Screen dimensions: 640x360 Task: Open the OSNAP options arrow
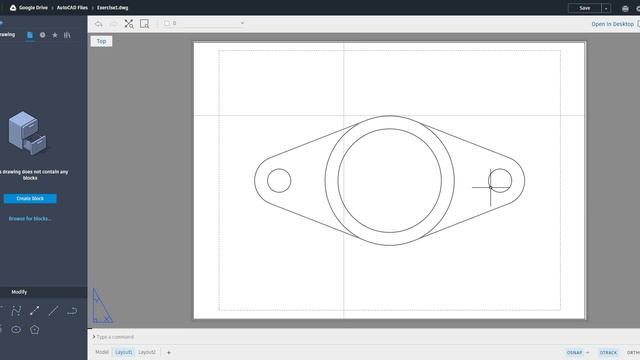pos(588,353)
